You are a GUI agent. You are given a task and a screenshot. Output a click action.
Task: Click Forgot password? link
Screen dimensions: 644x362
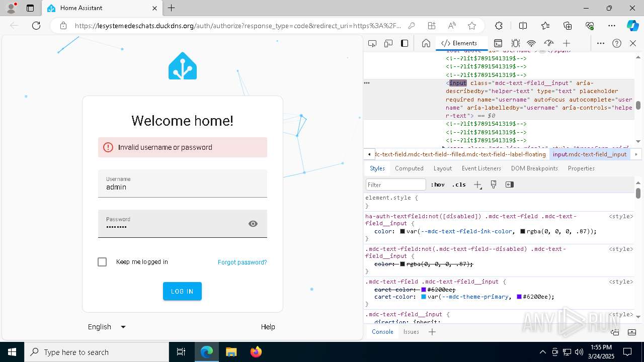point(243,262)
